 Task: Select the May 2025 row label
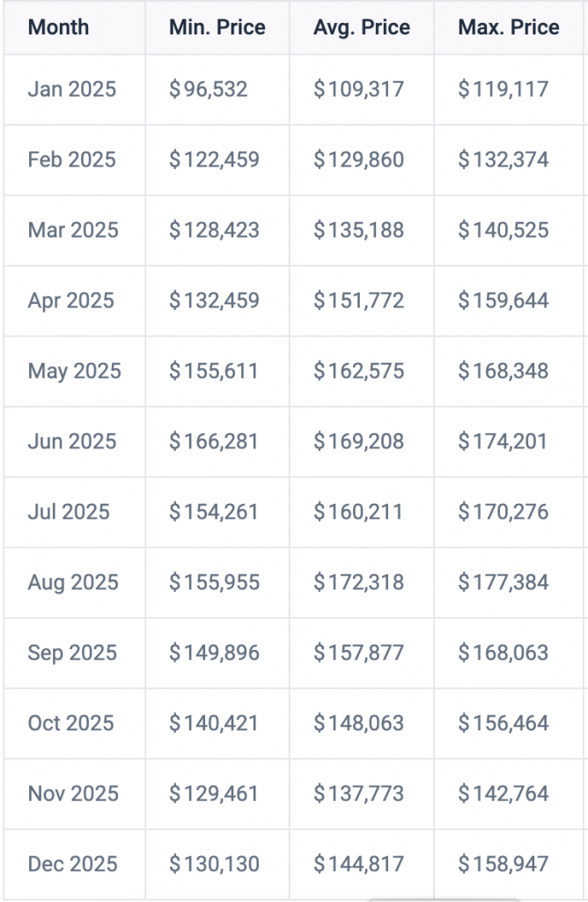pyautogui.click(x=74, y=371)
